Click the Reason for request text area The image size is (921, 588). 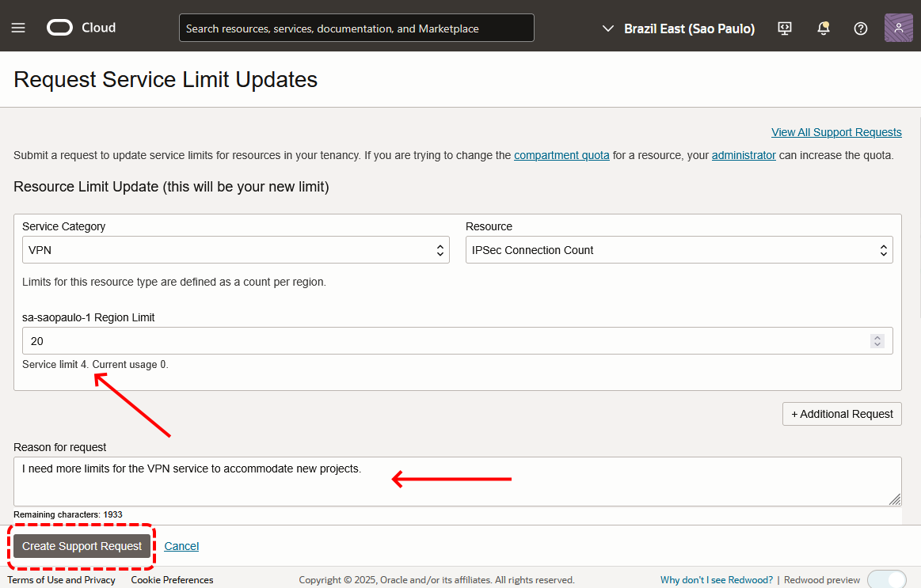point(457,481)
